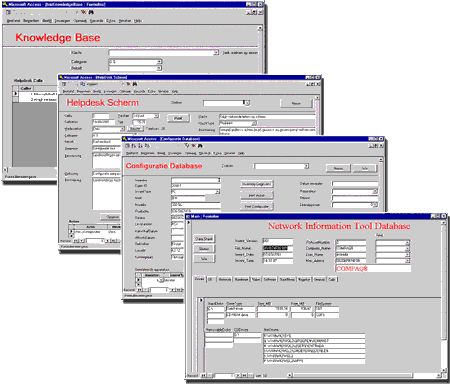Click the red delete icon in Knowledge Base toolbar

point(84,12)
